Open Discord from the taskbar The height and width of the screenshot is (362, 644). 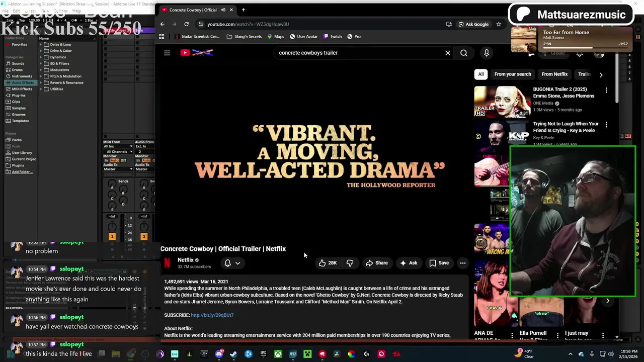[x=219, y=354]
